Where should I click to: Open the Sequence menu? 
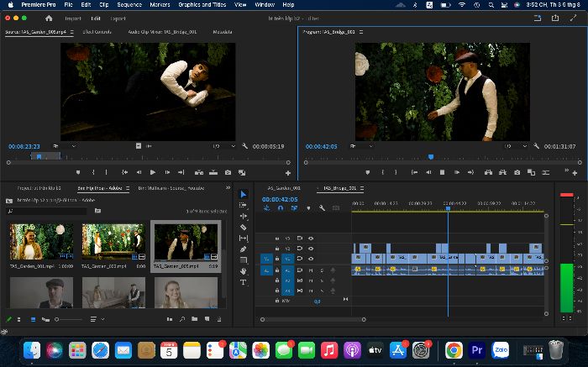[x=129, y=4]
